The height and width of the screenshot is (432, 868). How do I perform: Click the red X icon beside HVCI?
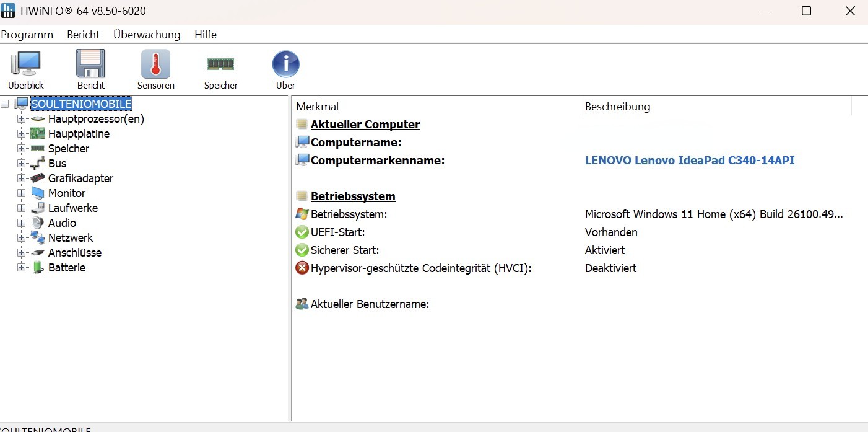click(302, 268)
